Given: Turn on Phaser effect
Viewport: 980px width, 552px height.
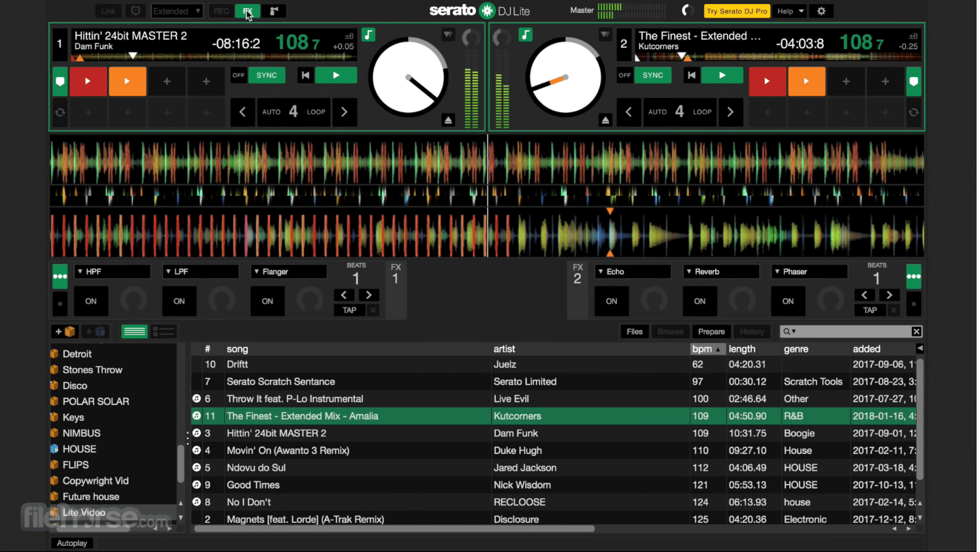Looking at the screenshot, I should (x=788, y=301).
